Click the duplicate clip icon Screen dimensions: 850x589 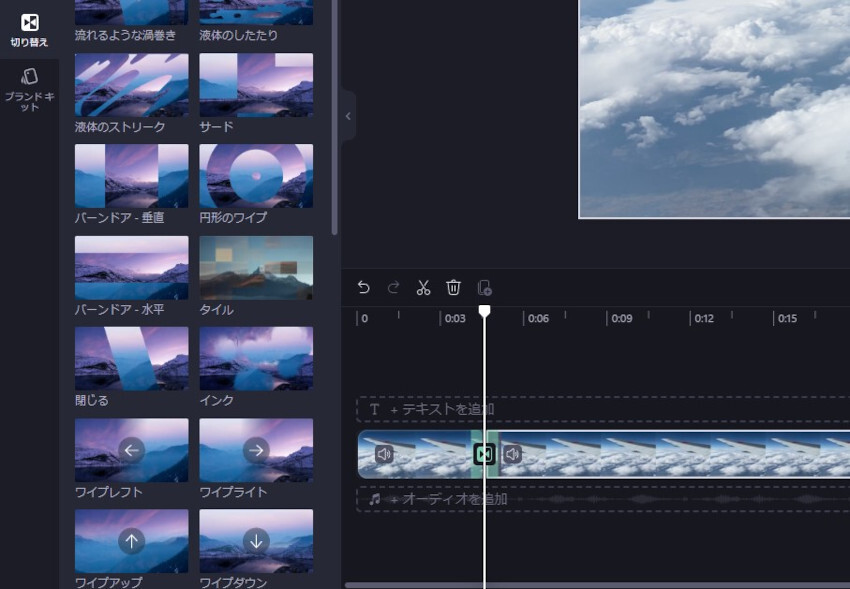tap(484, 288)
